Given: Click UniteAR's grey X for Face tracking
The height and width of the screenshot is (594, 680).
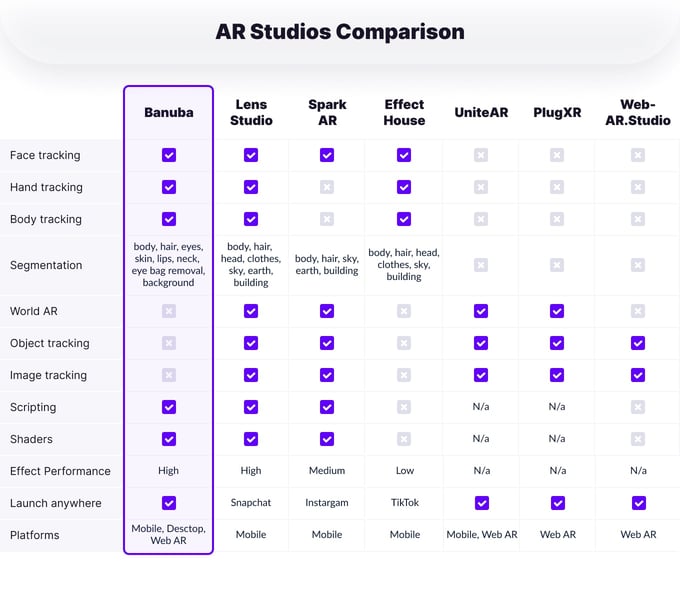Looking at the screenshot, I should [481, 155].
